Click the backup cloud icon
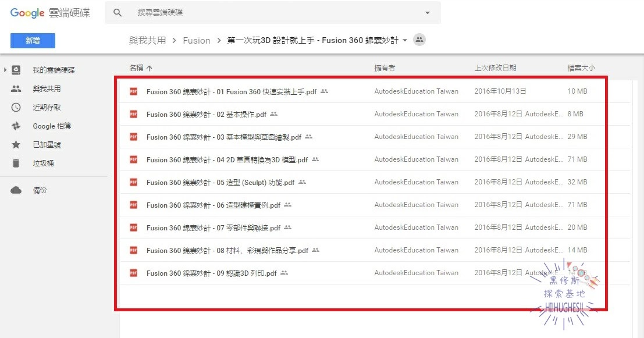Viewport: 644px width, 338px height. [16, 190]
